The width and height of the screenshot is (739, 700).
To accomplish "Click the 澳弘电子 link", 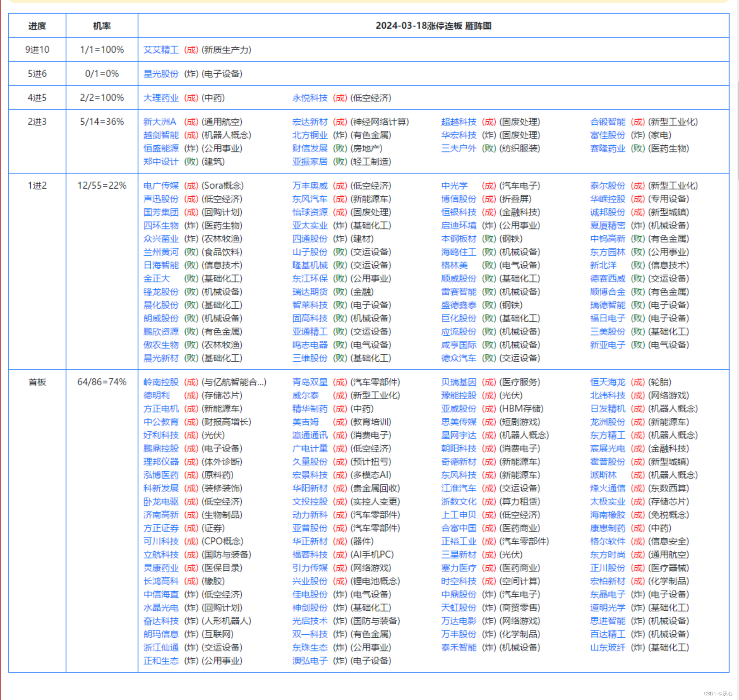I will 310,661.
